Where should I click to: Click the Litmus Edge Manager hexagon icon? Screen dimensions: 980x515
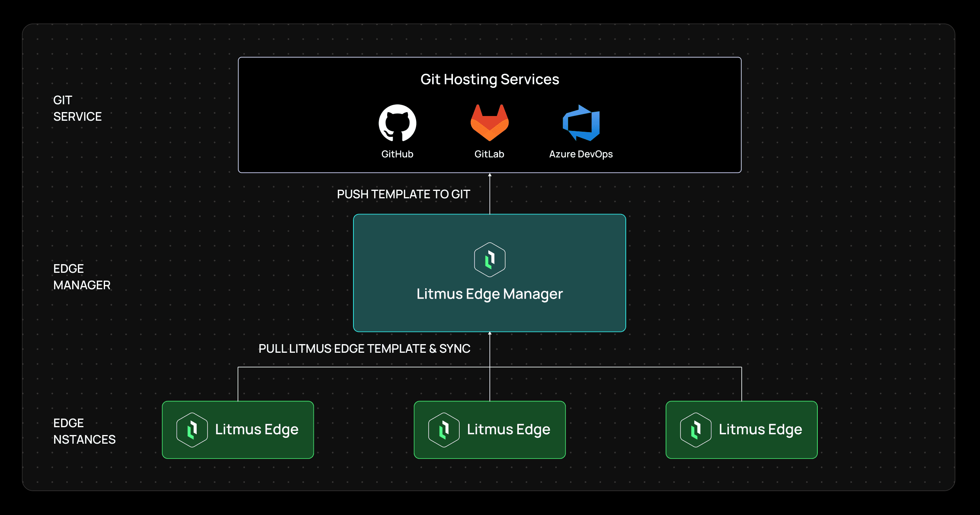pyautogui.click(x=489, y=259)
